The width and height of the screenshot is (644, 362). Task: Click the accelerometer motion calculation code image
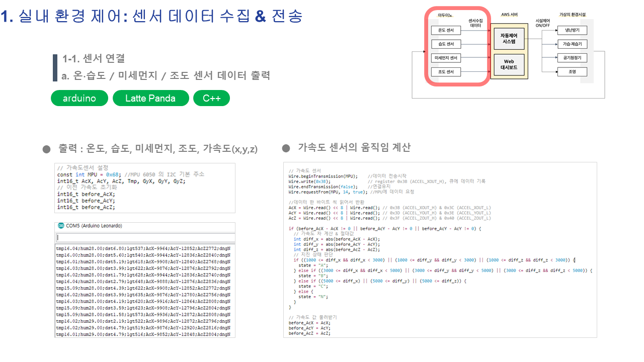coord(440,250)
